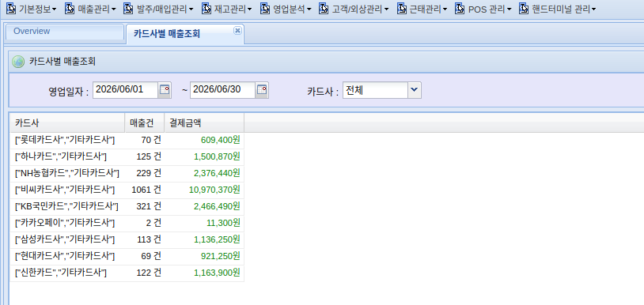Select the 신한카드 row

[x=127, y=273]
